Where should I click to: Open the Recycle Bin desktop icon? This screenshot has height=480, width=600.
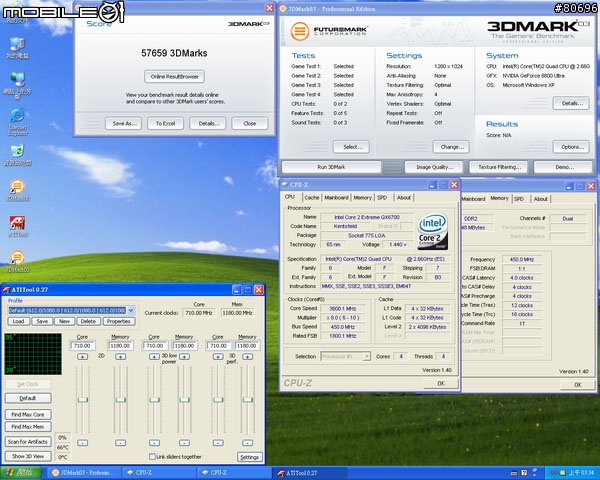[x=17, y=155]
